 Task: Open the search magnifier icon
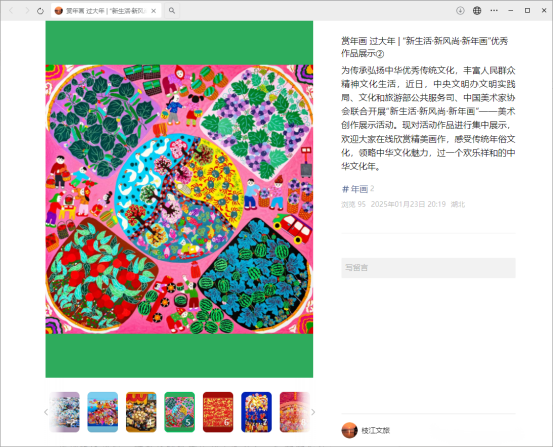(172, 11)
